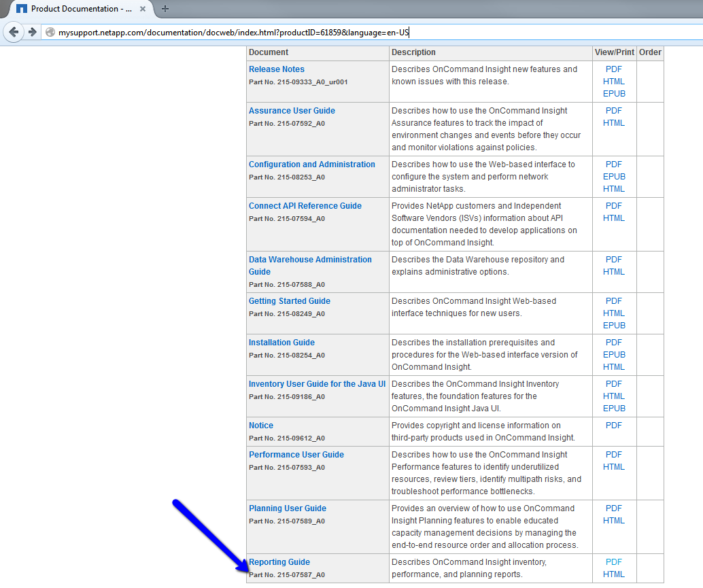The height and width of the screenshot is (588, 703).
Task: Open Release Notes HTML version
Action: [614, 82]
